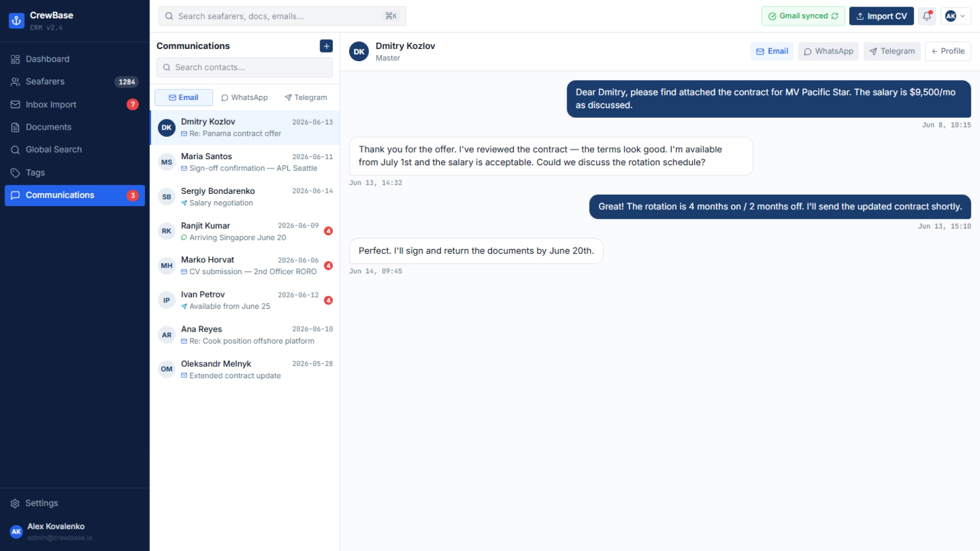Viewport: 980px width, 551px height.
Task: Open Inbox Import in sidebar
Action: pos(75,105)
